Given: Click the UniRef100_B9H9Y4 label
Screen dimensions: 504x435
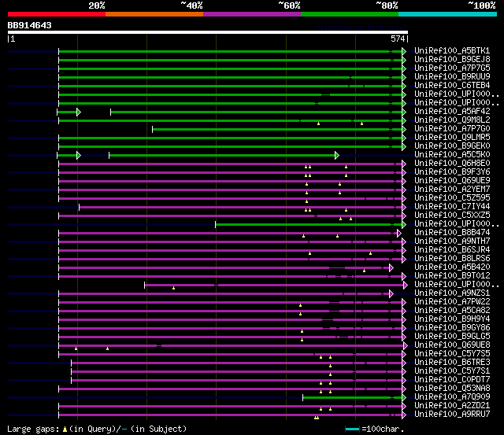Looking at the screenshot, I should pyautogui.click(x=452, y=319).
